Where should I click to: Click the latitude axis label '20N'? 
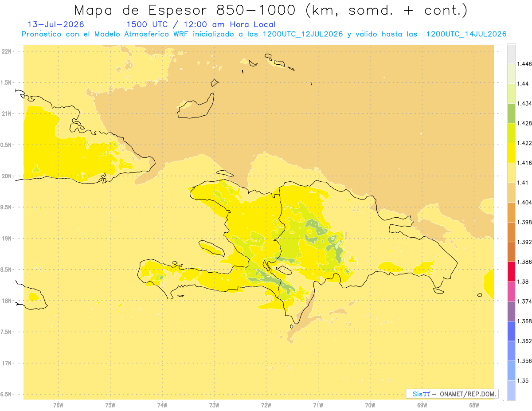7,176
